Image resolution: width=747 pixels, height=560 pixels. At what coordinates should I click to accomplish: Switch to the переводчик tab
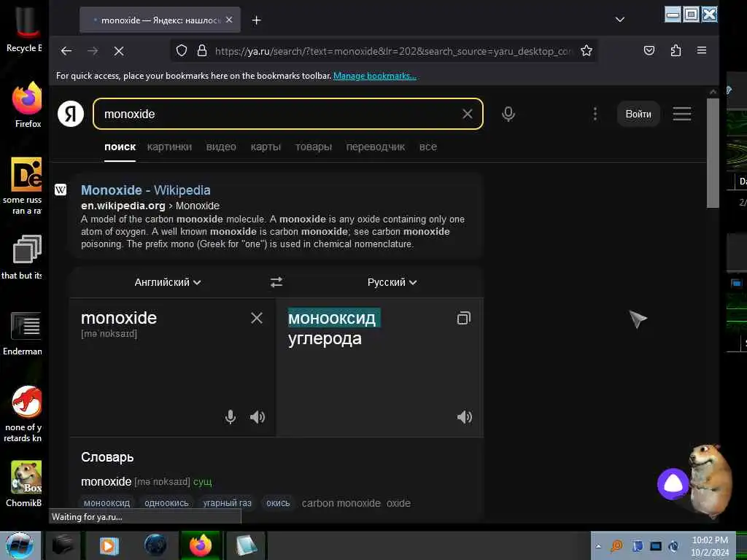[376, 147]
